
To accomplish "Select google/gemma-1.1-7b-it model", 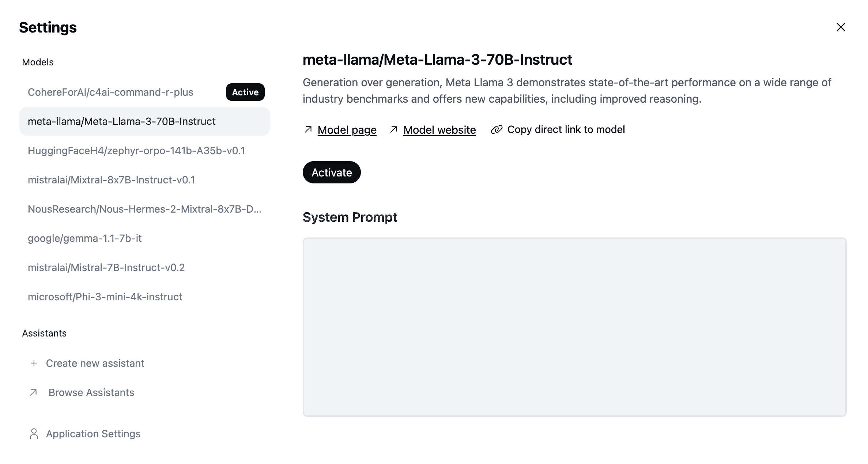I will [x=86, y=237].
